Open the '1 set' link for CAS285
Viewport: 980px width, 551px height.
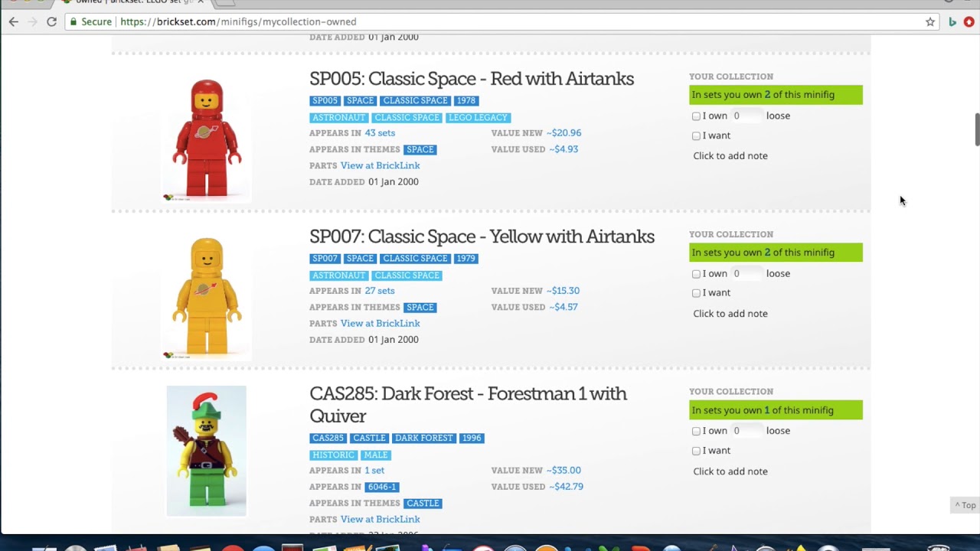[374, 471]
